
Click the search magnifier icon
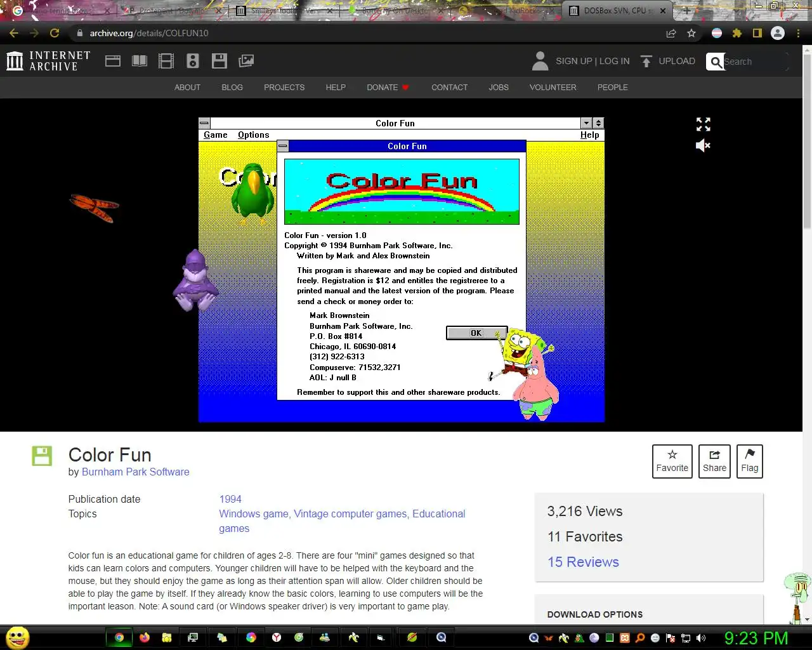tap(716, 62)
